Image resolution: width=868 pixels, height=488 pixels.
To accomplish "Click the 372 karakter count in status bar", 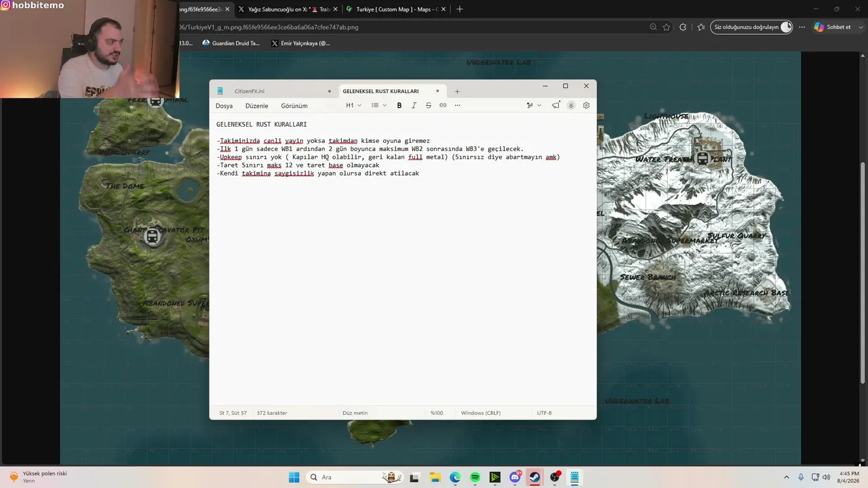I will (272, 413).
